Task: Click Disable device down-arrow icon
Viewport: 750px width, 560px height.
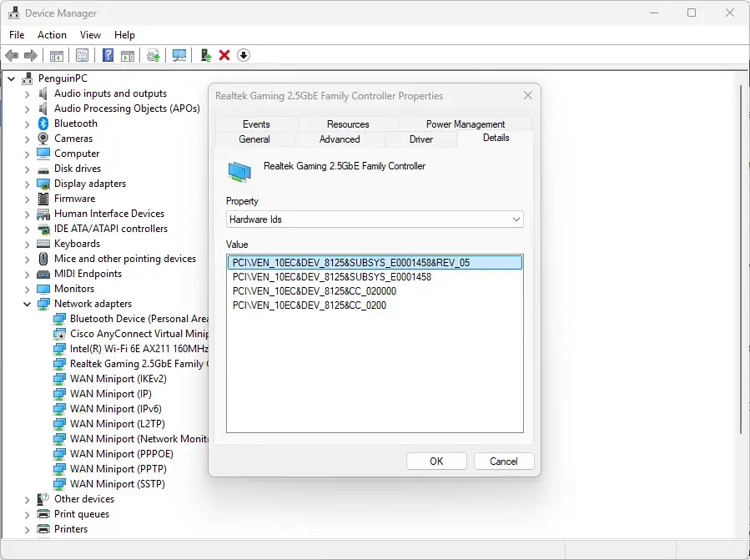Action: (x=244, y=56)
